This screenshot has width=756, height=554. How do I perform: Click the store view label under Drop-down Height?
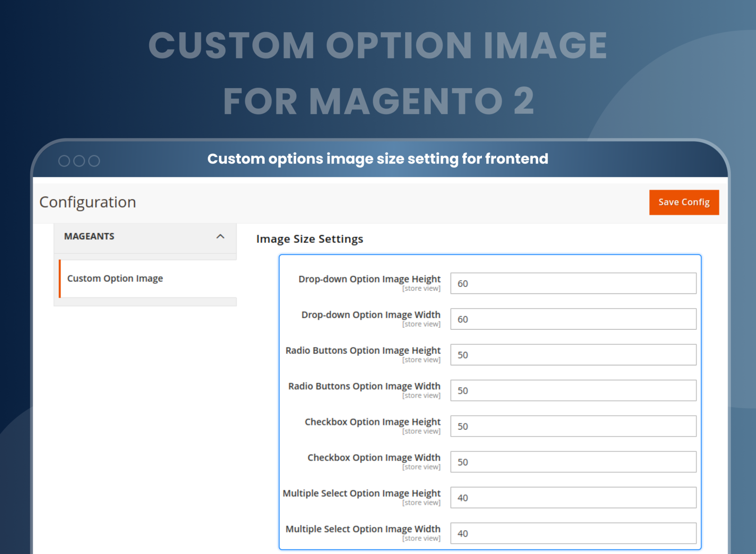422,288
